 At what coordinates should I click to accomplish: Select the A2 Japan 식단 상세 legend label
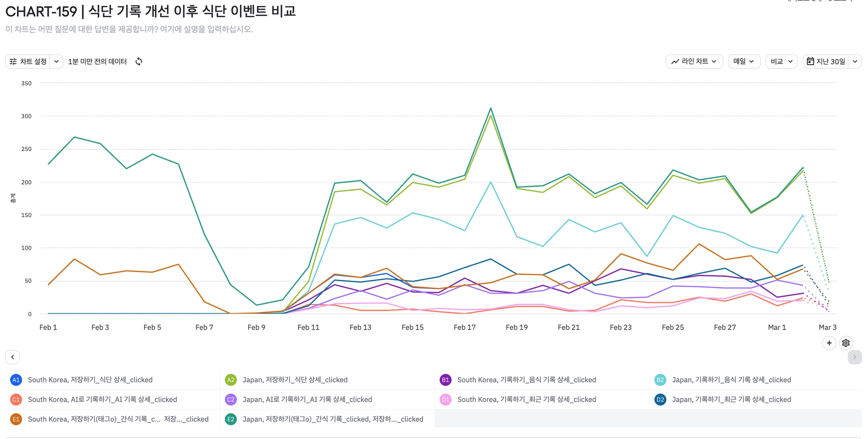[295, 380]
